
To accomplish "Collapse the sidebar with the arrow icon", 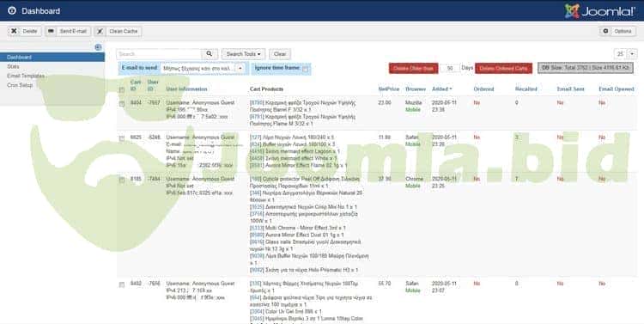I will coord(98,47).
